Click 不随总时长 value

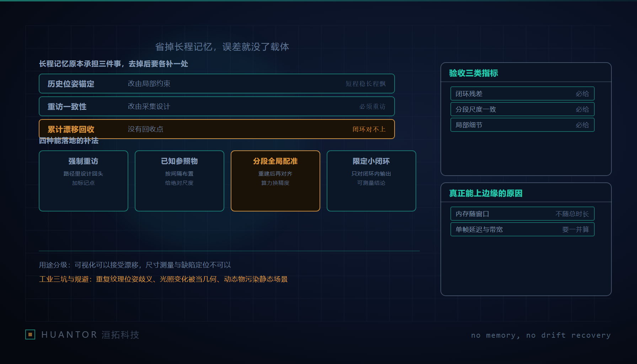[572, 214]
